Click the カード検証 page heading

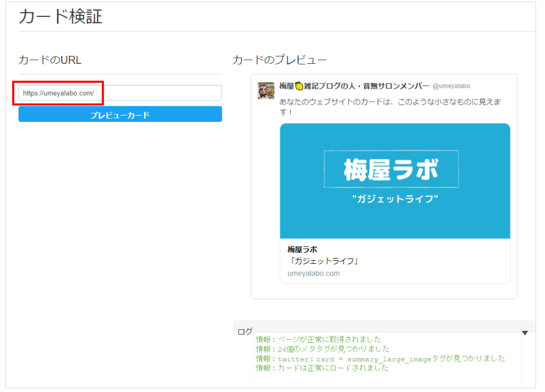[x=61, y=16]
